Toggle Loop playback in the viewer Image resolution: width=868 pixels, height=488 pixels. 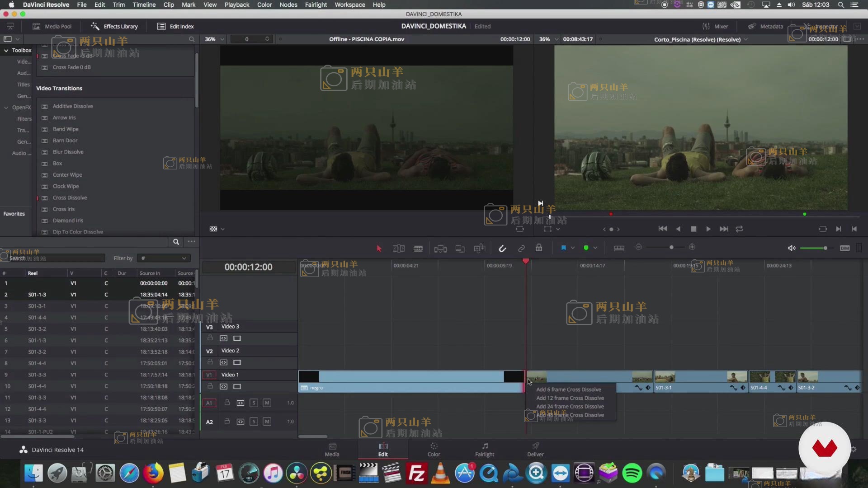[739, 229]
